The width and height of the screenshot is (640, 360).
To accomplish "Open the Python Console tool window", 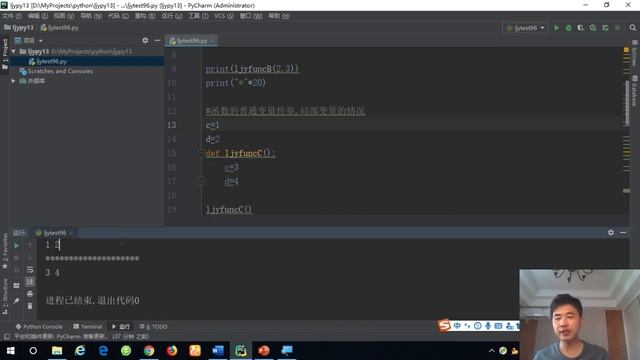I will pos(39,327).
